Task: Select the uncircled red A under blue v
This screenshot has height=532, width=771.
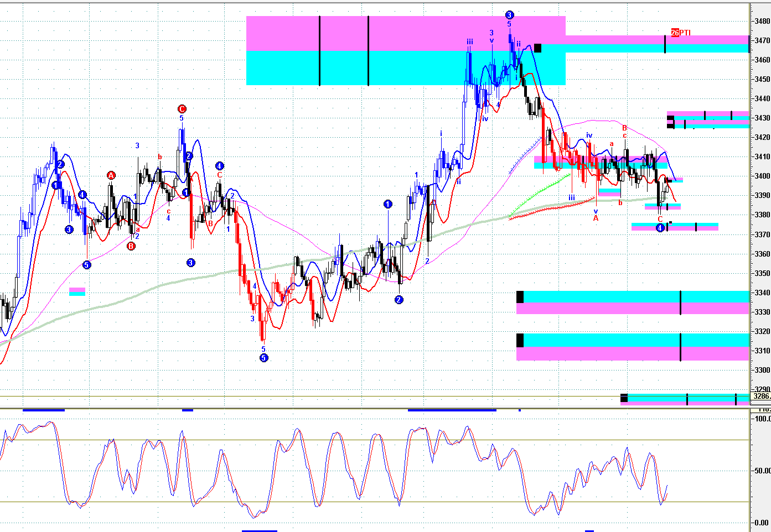Action: (x=596, y=218)
